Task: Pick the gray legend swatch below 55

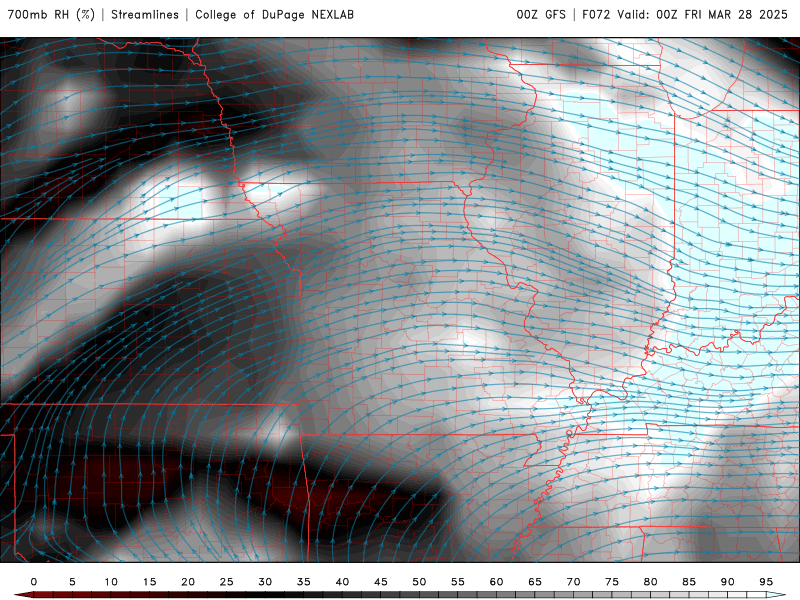Action: (x=467, y=595)
